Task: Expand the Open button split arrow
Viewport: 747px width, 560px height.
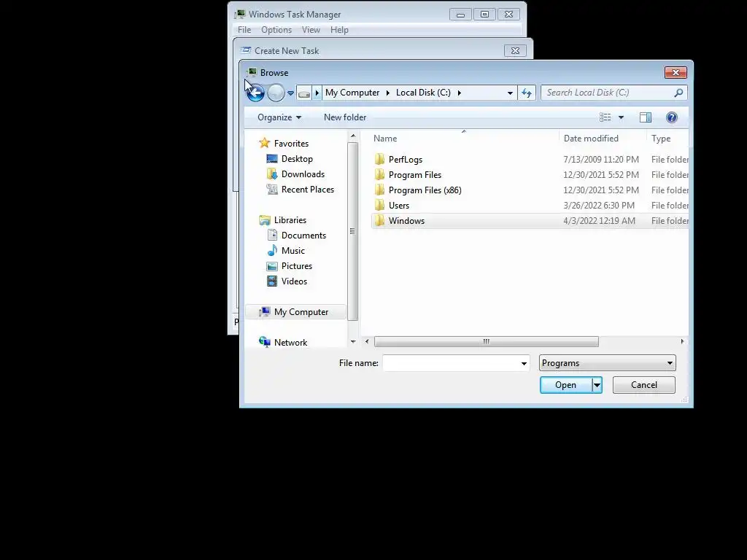Action: (597, 385)
